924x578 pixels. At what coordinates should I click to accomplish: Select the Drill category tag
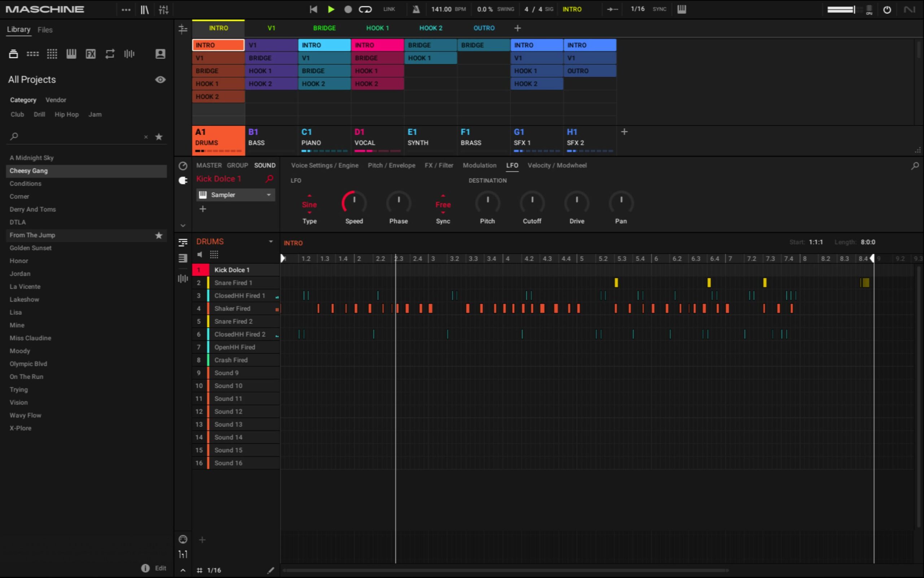pos(39,114)
